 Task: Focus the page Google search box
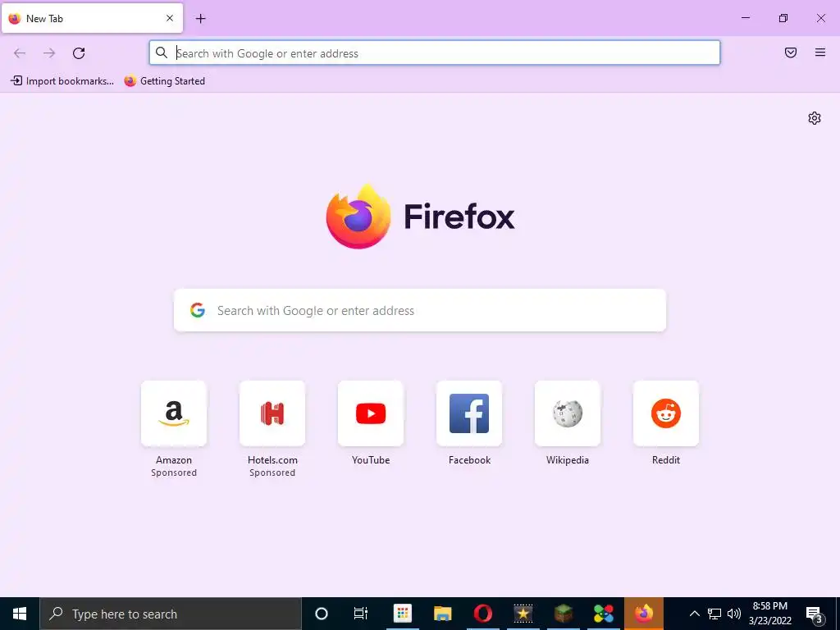[x=420, y=310]
